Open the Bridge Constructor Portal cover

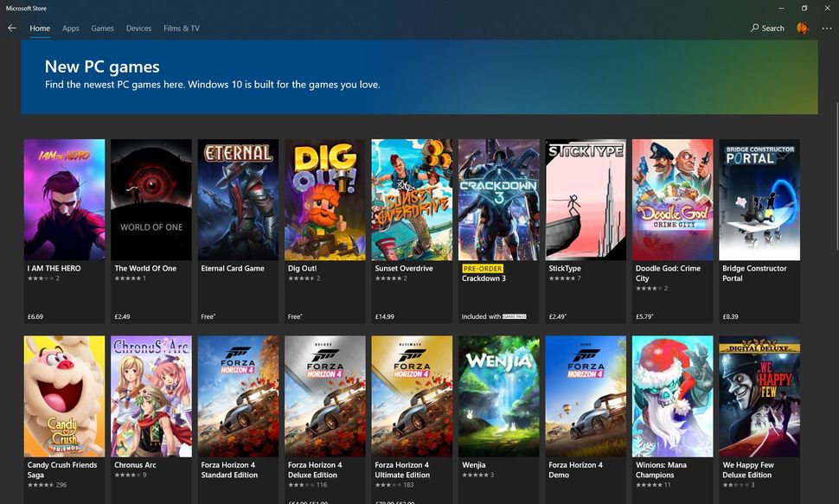759,200
